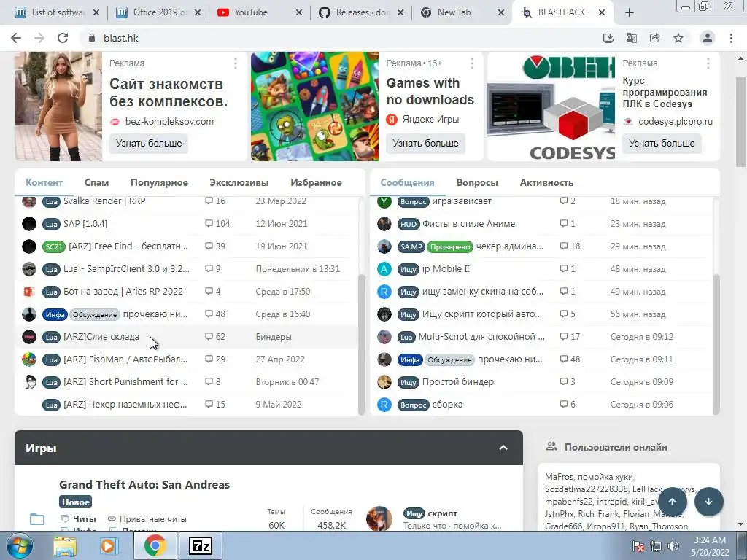The height and width of the screenshot is (560, 747).
Task: Click the Y user avatar on игра зависает row
Action: coord(384,201)
